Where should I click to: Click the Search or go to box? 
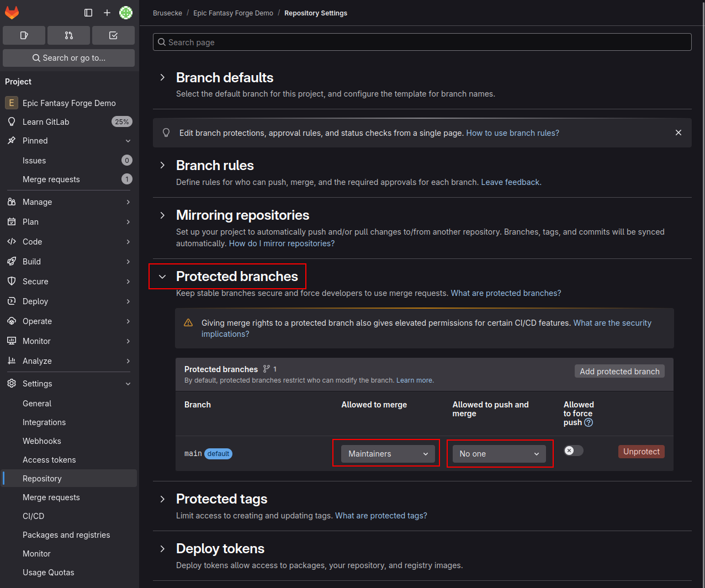tap(68, 58)
